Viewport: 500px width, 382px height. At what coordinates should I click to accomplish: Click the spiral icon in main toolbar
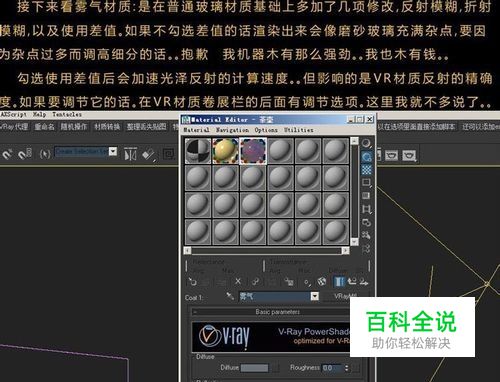169,154
